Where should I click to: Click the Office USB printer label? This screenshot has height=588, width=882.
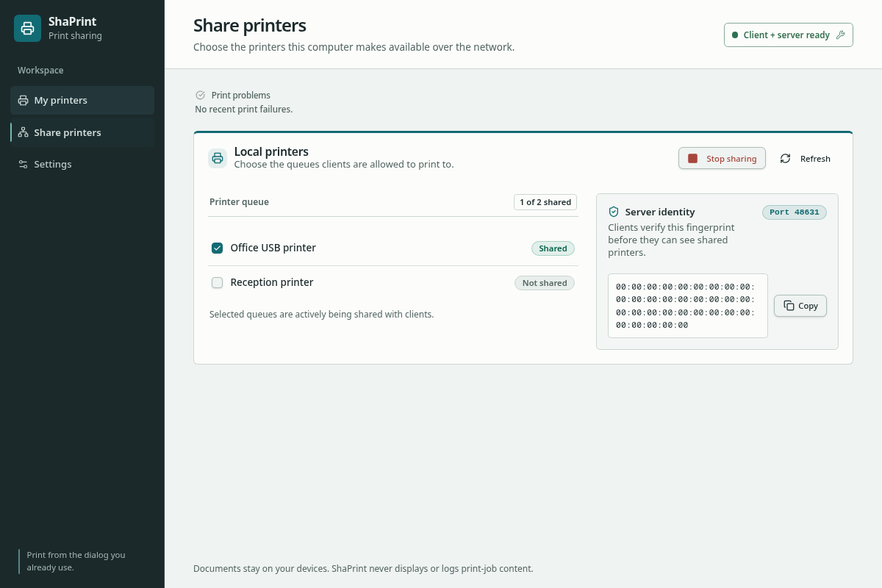(273, 248)
